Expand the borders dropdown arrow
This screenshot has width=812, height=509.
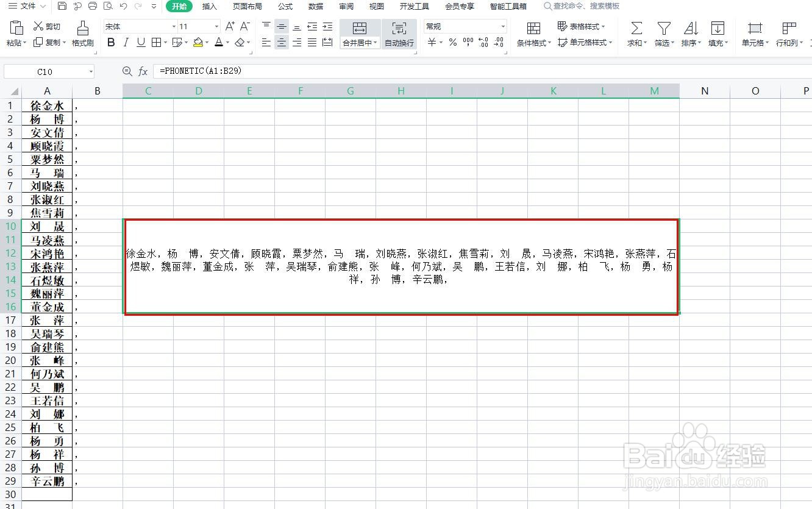point(166,43)
